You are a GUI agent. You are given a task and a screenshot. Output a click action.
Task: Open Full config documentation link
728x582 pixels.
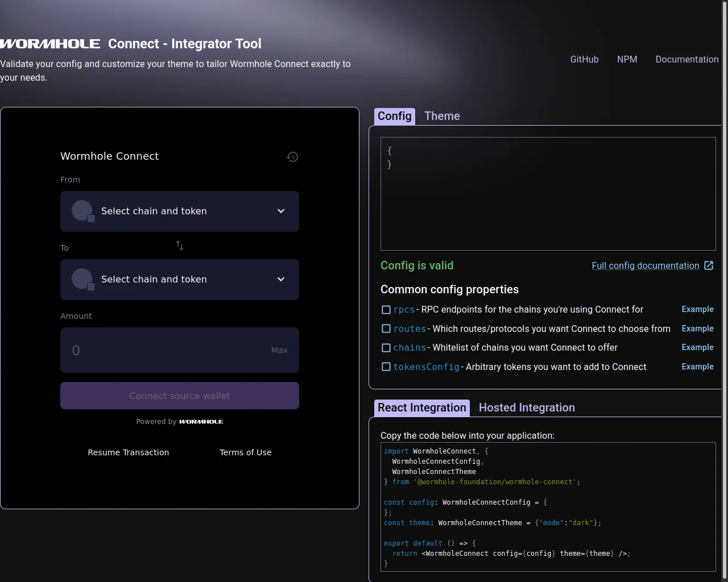(x=646, y=265)
